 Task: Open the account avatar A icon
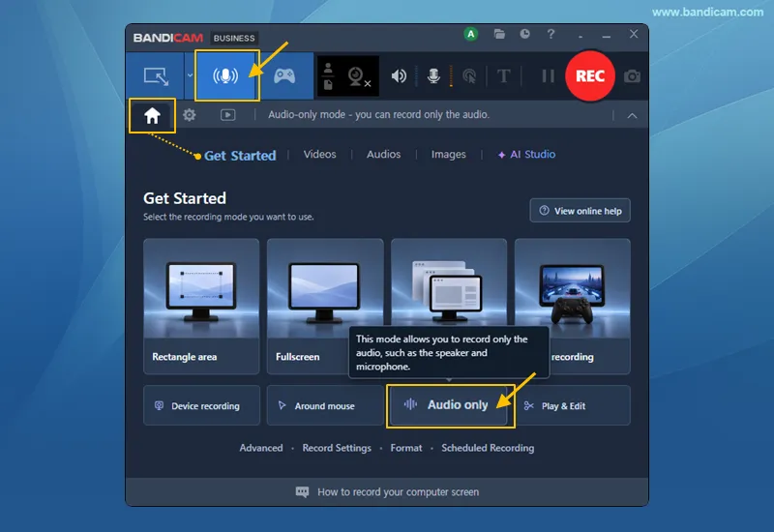[x=471, y=34]
